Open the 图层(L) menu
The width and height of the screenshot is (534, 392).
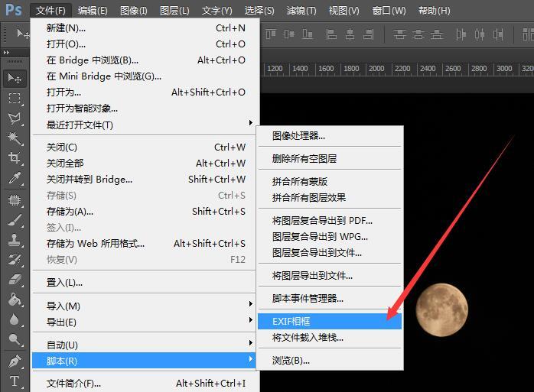[174, 11]
